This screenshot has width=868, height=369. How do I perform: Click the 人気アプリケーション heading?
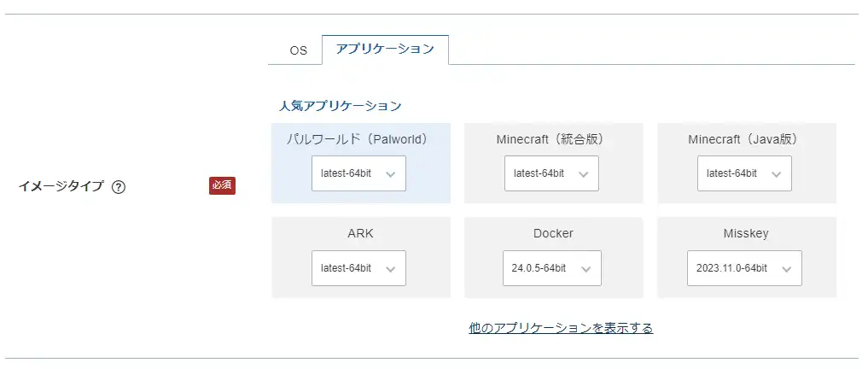tap(341, 106)
